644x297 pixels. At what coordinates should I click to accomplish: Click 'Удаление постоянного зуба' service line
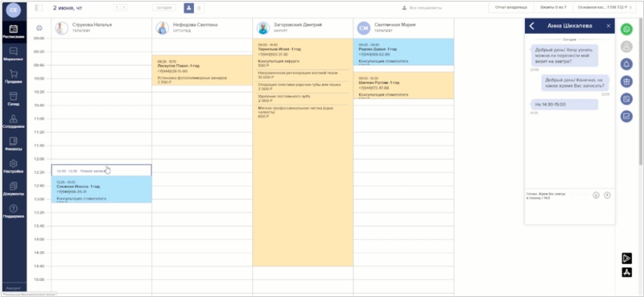point(303,98)
